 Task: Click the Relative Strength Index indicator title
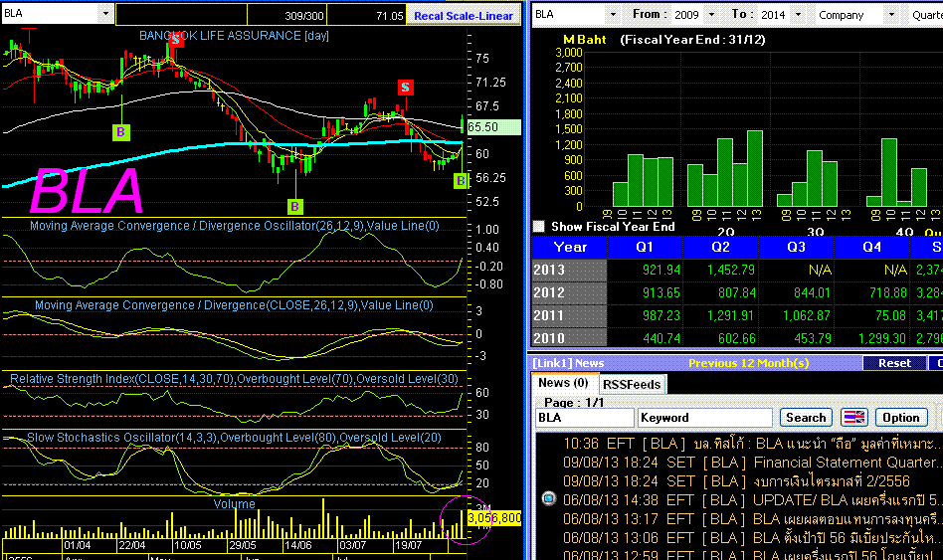(x=234, y=379)
